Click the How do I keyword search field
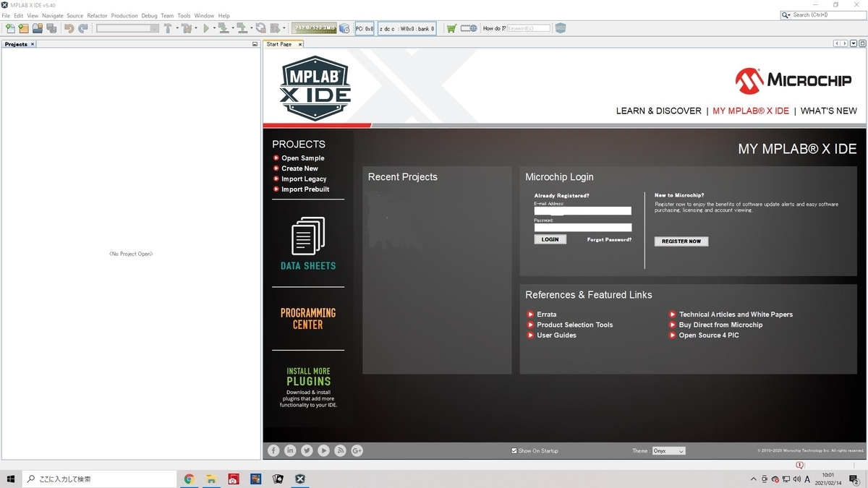 click(529, 28)
